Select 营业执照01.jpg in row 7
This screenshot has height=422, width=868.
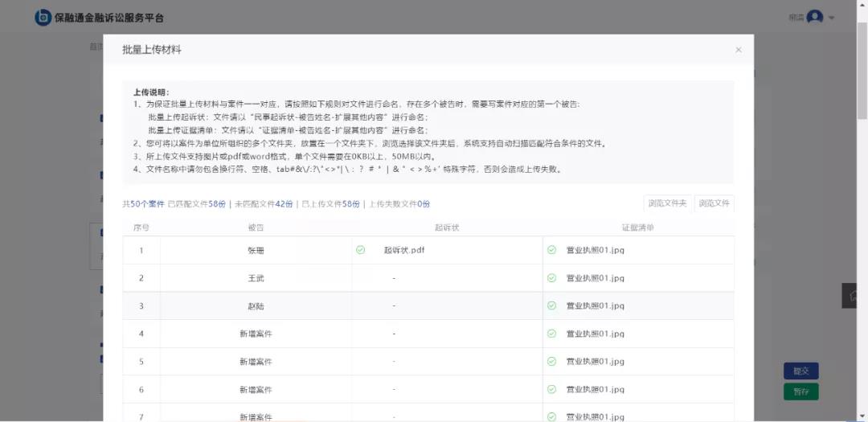(595, 417)
